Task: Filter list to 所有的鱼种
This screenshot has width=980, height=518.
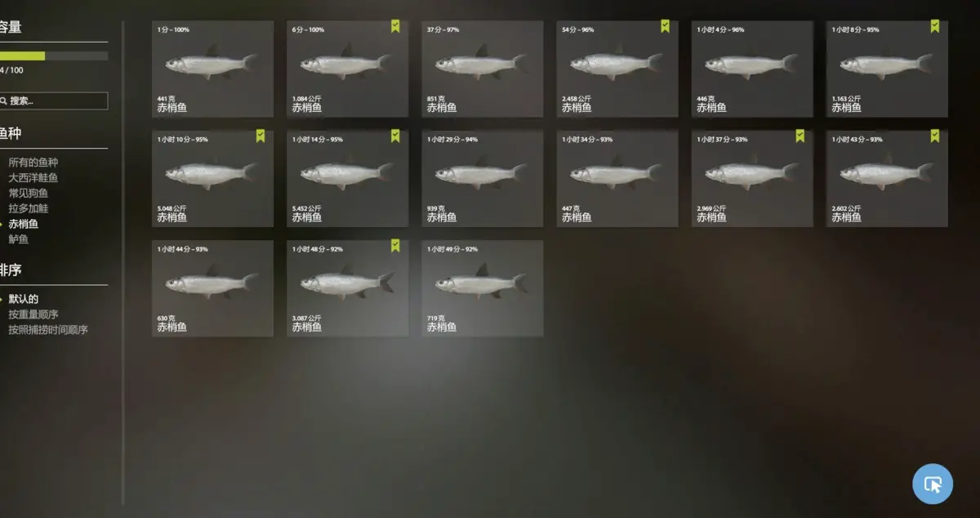Action: click(x=33, y=163)
